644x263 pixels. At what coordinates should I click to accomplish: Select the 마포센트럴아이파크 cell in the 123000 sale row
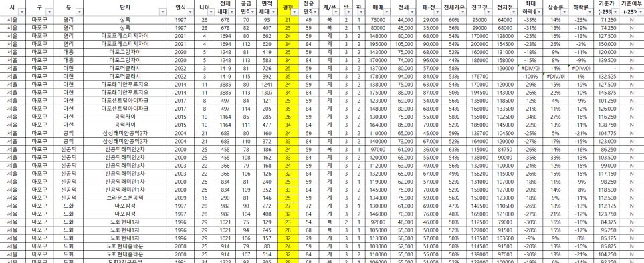(125, 100)
